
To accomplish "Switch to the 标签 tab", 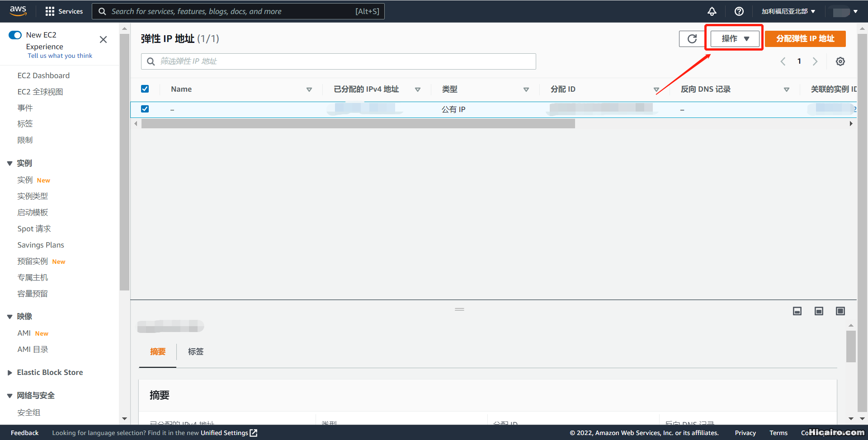I will pos(195,351).
